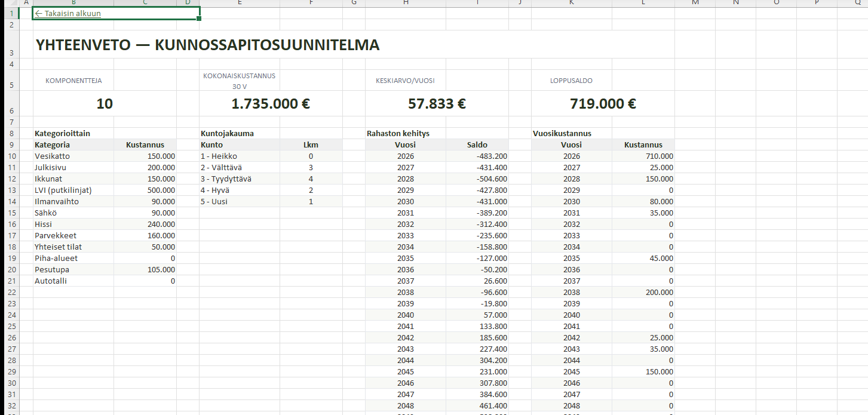The width and height of the screenshot is (868, 415).
Task: Select the Loppusaldo value 719.000 €
Action: [x=603, y=104]
